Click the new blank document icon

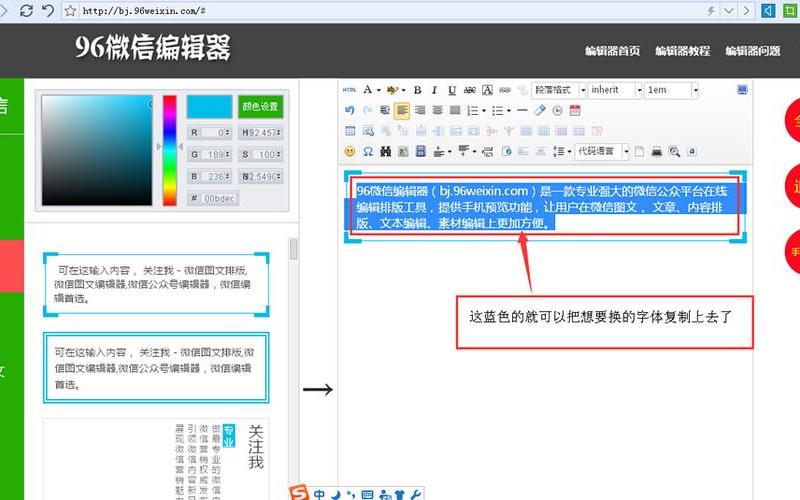639,152
